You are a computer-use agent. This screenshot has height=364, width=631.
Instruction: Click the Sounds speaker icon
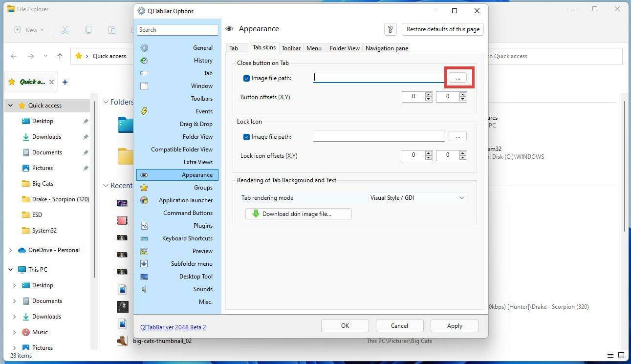[144, 289]
